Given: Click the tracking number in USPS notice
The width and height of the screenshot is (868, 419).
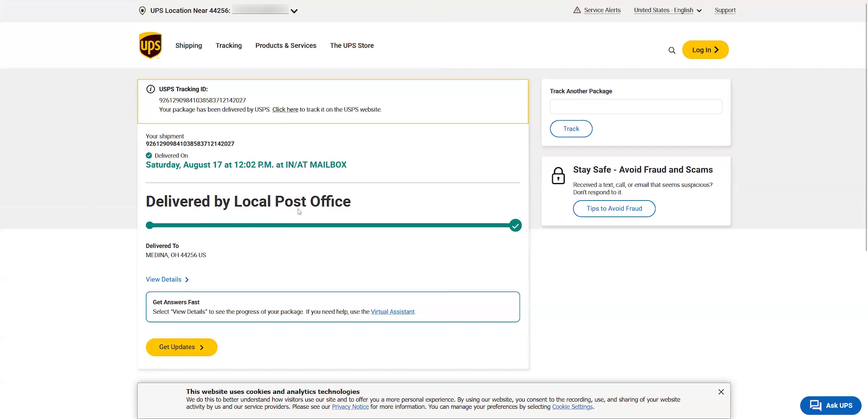Looking at the screenshot, I should (202, 100).
